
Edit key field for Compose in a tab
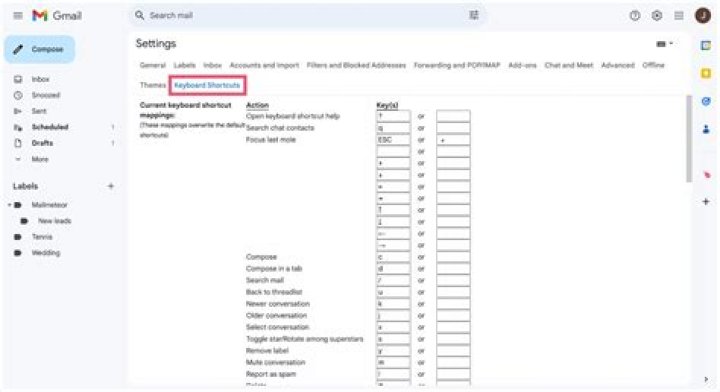click(x=393, y=269)
